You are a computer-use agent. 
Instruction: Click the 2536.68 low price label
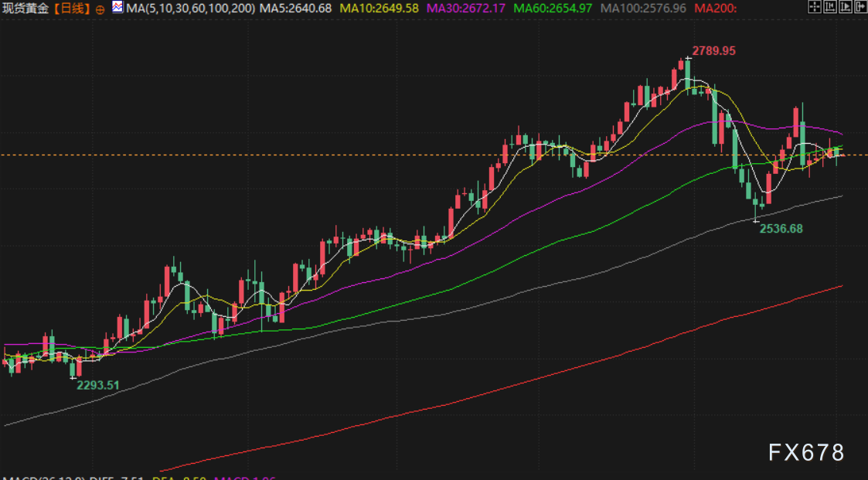[x=781, y=229]
